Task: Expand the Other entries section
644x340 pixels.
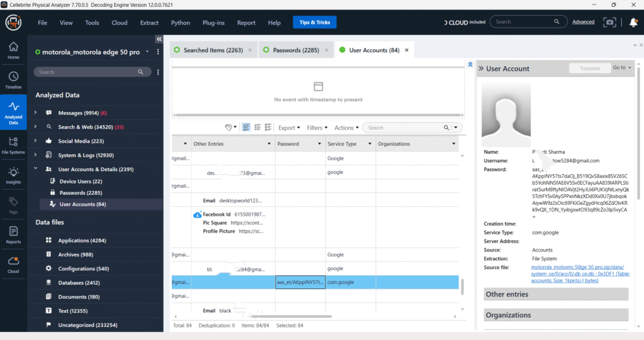Action: (556, 294)
